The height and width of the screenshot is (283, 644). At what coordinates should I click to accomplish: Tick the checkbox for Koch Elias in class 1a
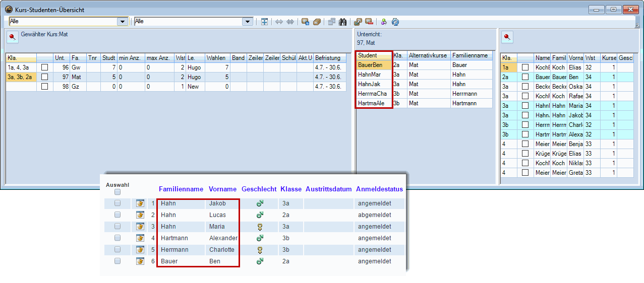(x=525, y=67)
